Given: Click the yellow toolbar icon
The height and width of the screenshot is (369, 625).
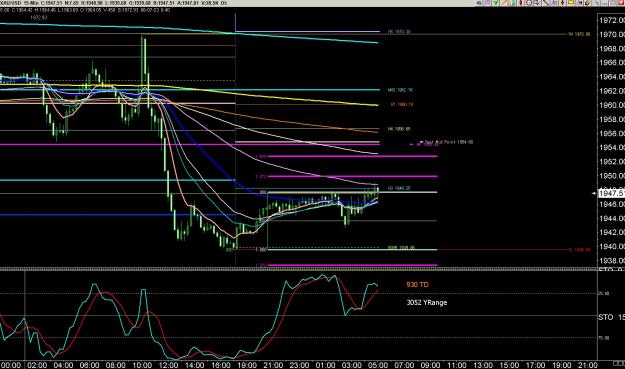Looking at the screenshot, I should [x=571, y=2].
